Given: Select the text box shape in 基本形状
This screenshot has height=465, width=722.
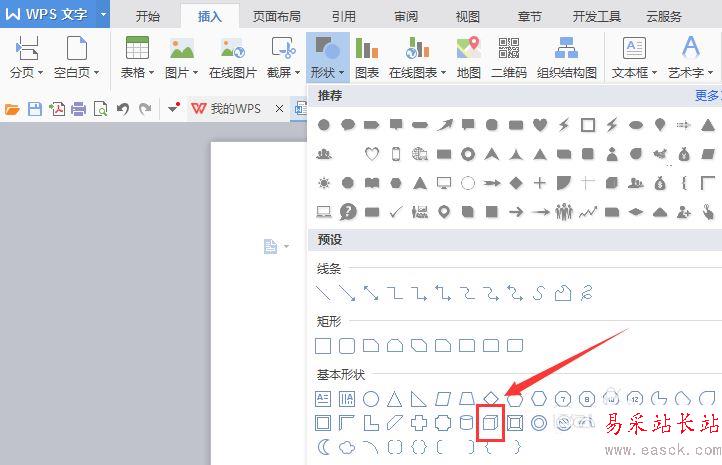Looking at the screenshot, I should [323, 399].
